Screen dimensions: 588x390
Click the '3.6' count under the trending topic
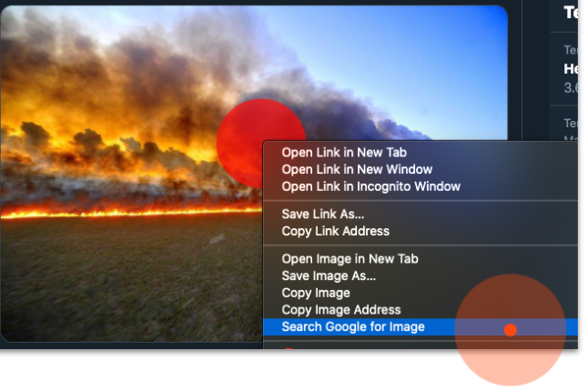[x=571, y=88]
